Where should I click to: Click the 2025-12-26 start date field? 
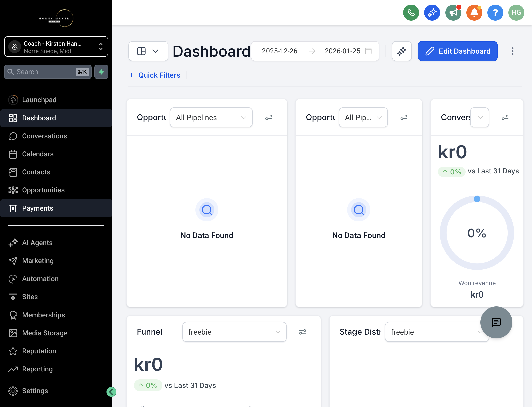[280, 51]
